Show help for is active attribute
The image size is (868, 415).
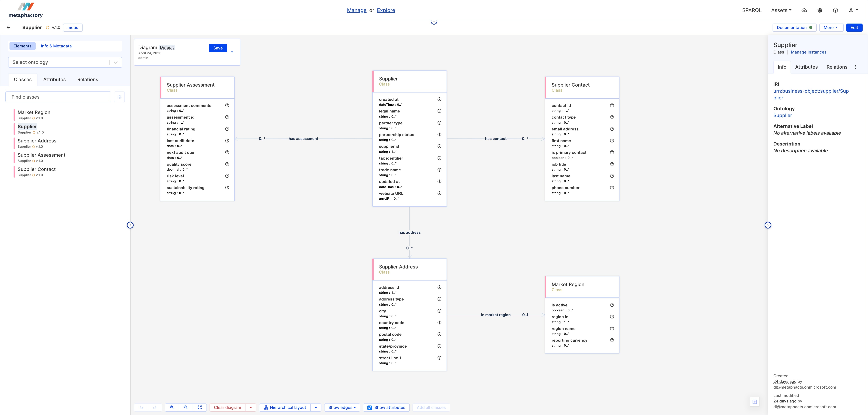612,305
